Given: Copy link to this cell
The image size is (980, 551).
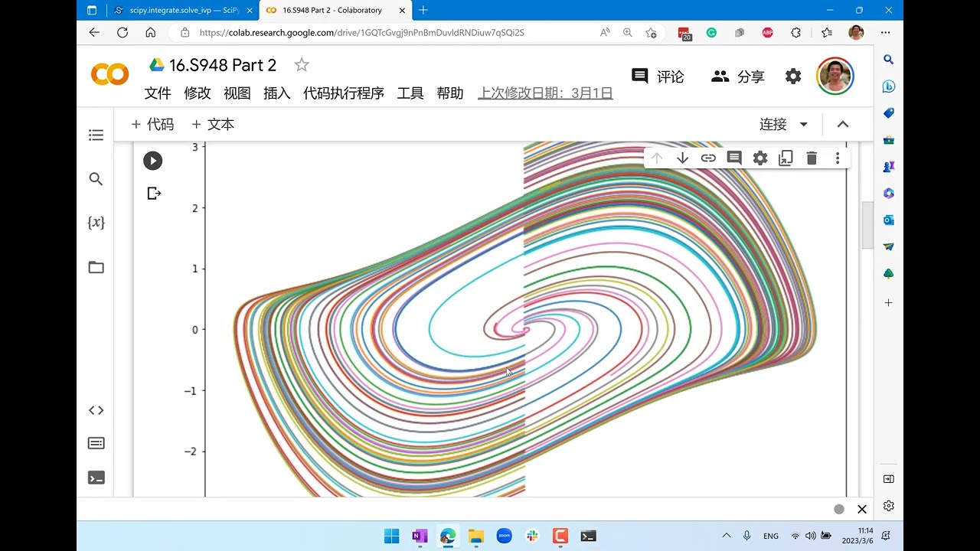Looking at the screenshot, I should click(708, 158).
